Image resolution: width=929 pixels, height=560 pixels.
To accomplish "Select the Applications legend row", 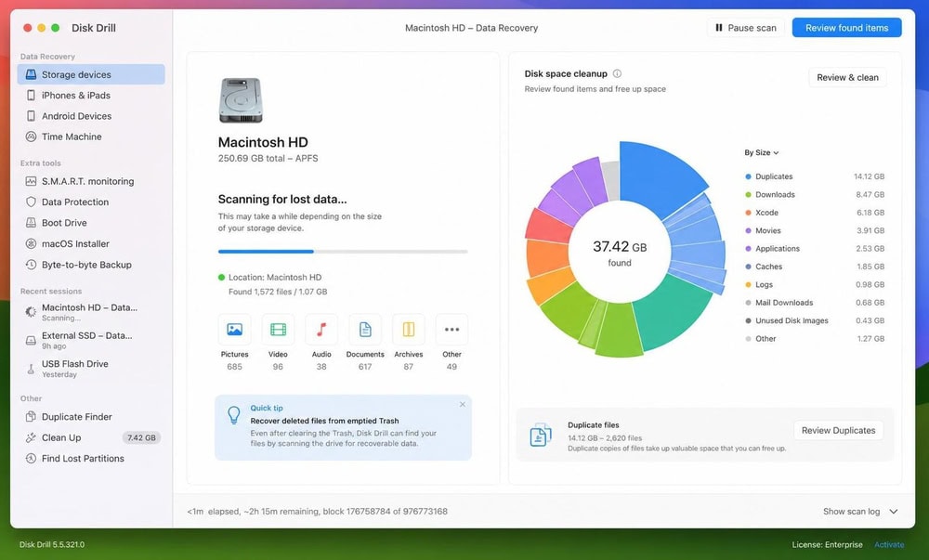I will pyautogui.click(x=814, y=249).
